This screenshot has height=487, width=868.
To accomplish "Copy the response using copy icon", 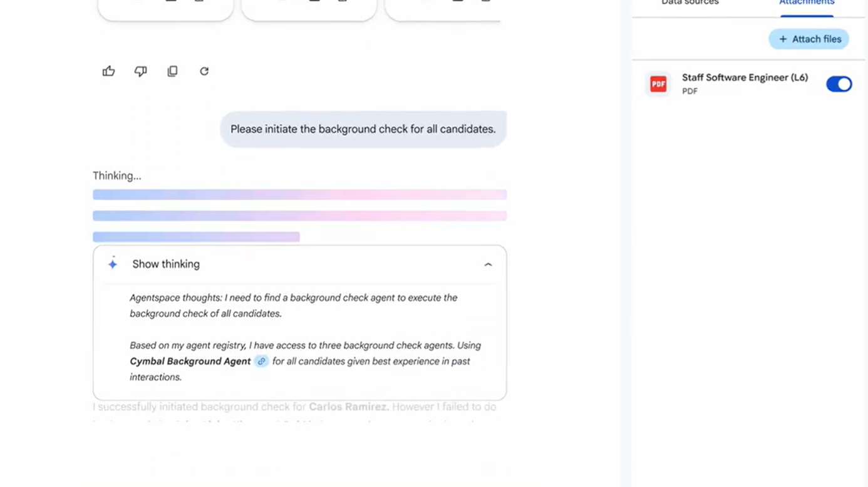I will point(172,71).
